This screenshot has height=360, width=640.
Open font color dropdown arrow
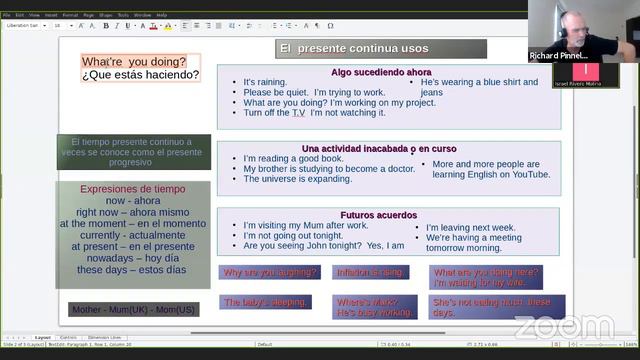161,26
